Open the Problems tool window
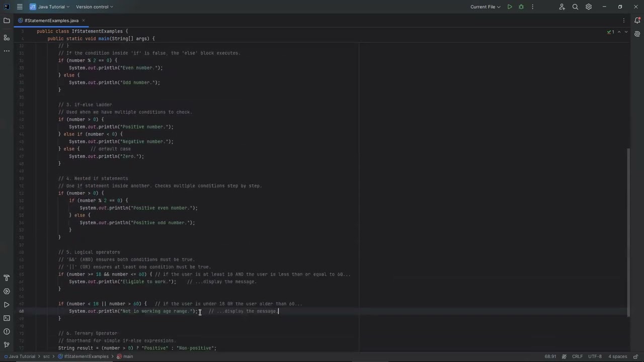The image size is (644, 362). tap(7, 331)
